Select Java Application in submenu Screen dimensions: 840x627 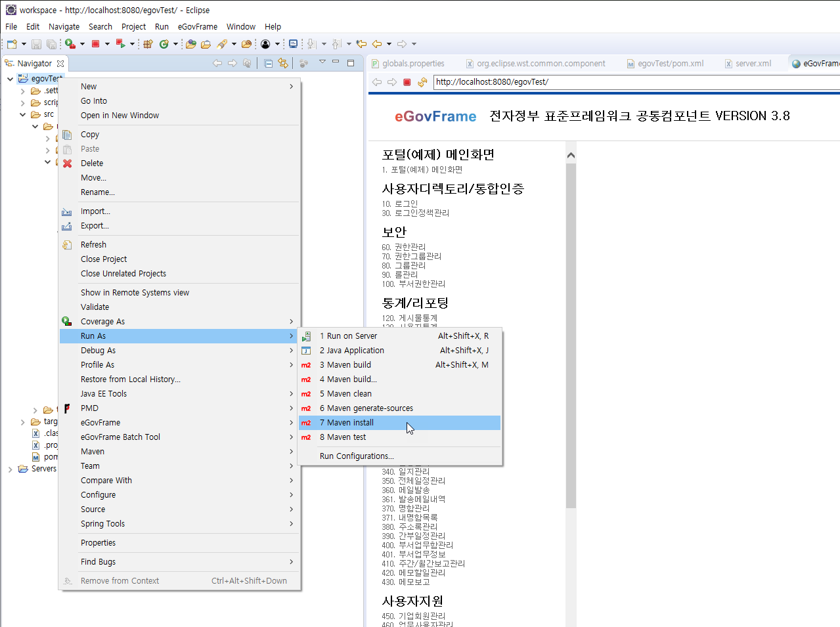pos(399,351)
